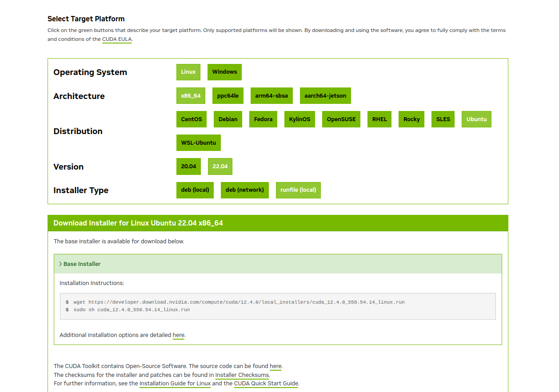Pick SLES distribution
This screenshot has width=559, height=392.
pos(443,119)
